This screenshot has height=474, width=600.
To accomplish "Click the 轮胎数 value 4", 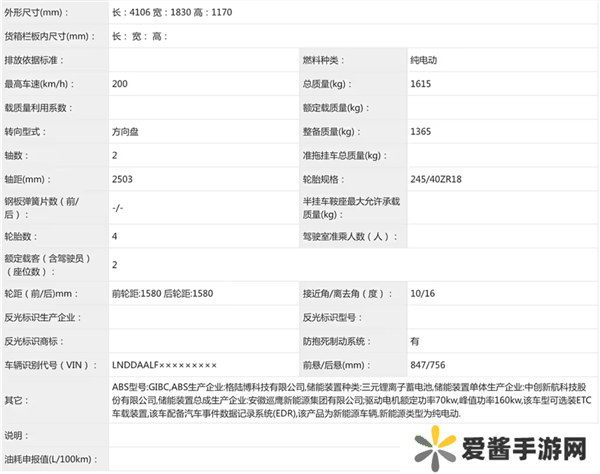I will (x=115, y=236).
